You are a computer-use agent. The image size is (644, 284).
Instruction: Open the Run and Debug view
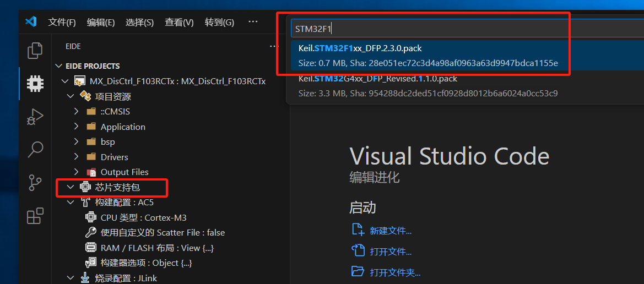[35, 117]
